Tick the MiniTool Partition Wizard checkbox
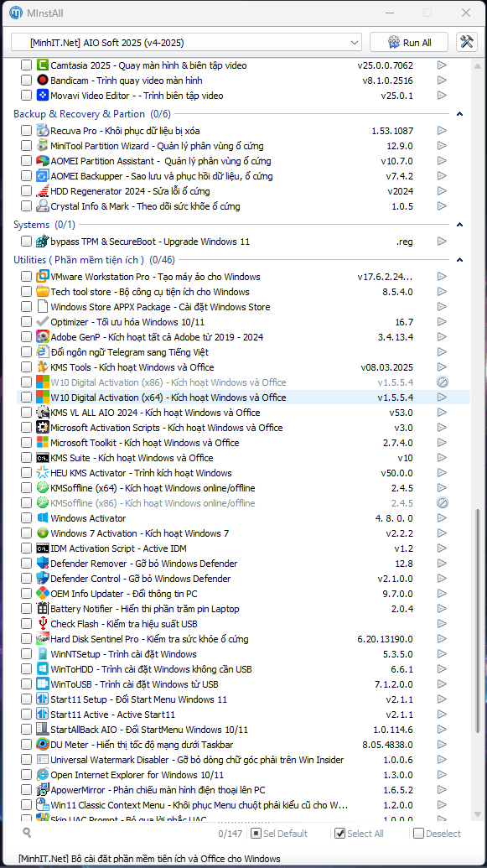487x868 pixels. [26, 146]
